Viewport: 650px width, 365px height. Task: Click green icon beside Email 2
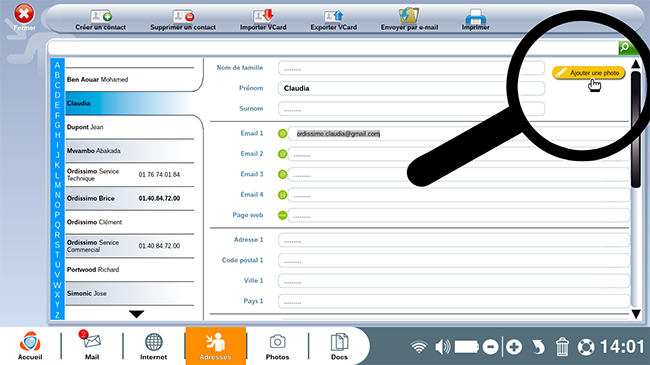[282, 154]
